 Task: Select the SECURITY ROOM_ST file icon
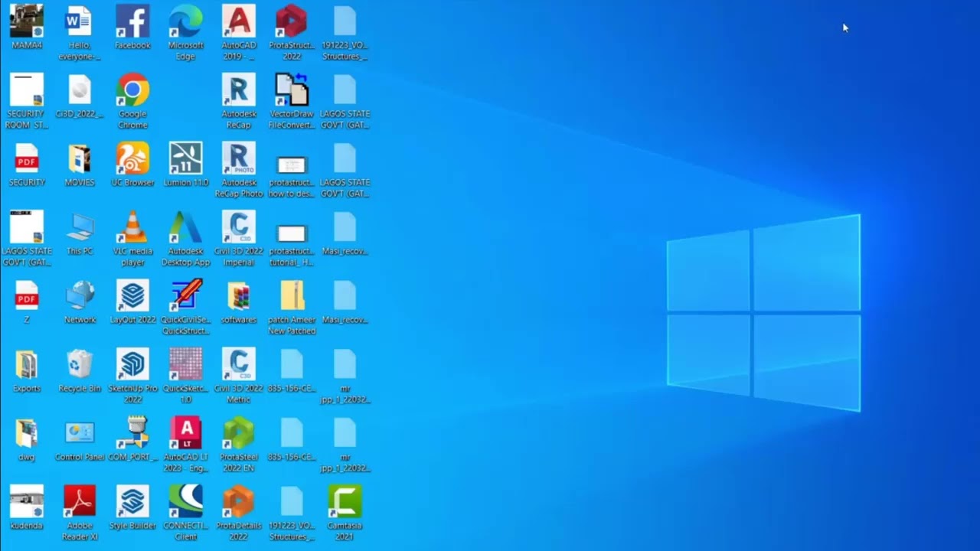[x=27, y=90]
